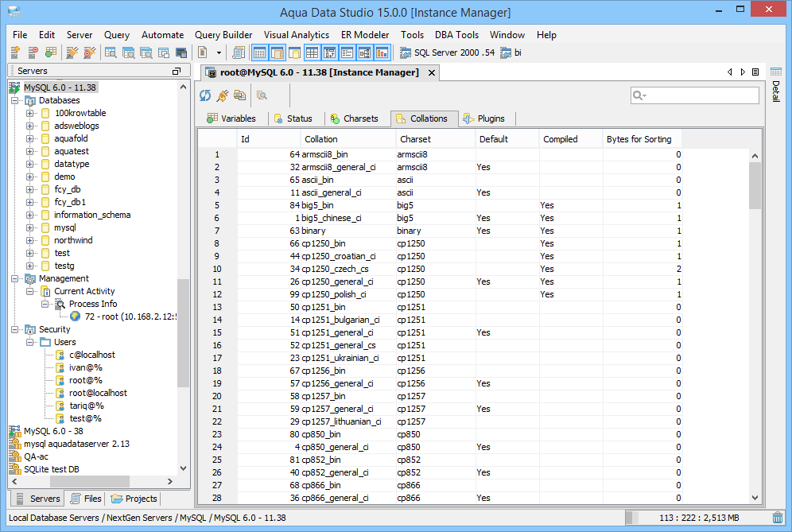Screen dimensions: 792x532
Task: Open the Visual Analytics menu
Action: (297, 35)
